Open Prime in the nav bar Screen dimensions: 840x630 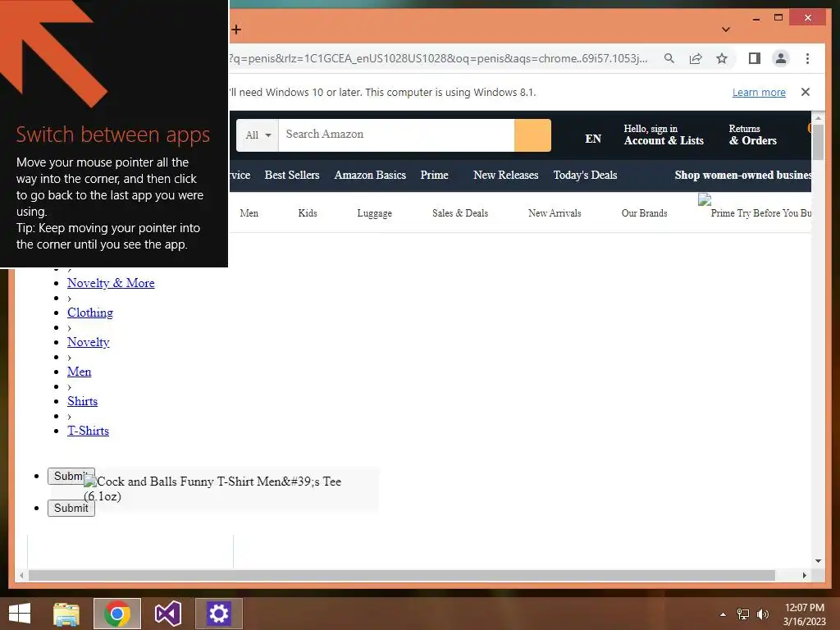(x=435, y=176)
